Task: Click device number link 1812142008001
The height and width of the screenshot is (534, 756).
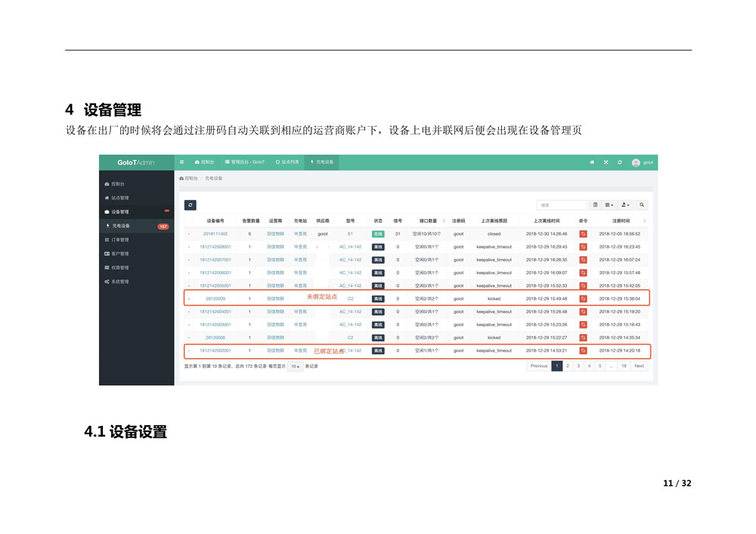Action: [x=215, y=247]
